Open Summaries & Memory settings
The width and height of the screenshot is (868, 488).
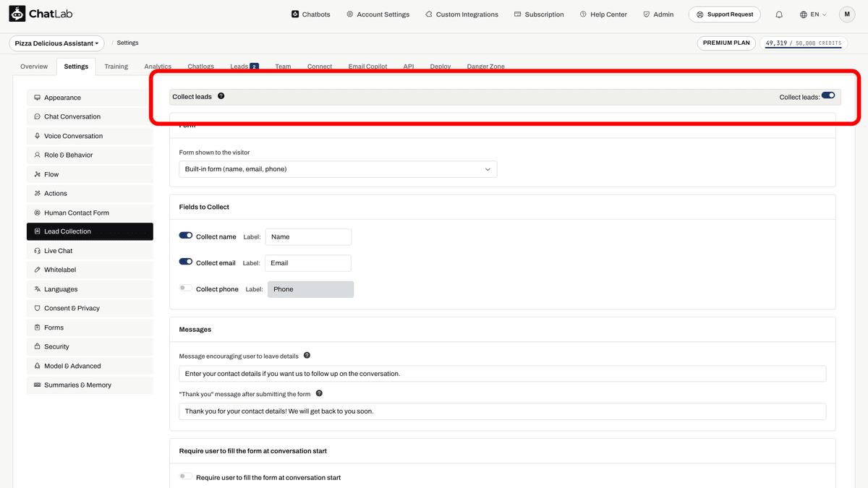coord(90,385)
